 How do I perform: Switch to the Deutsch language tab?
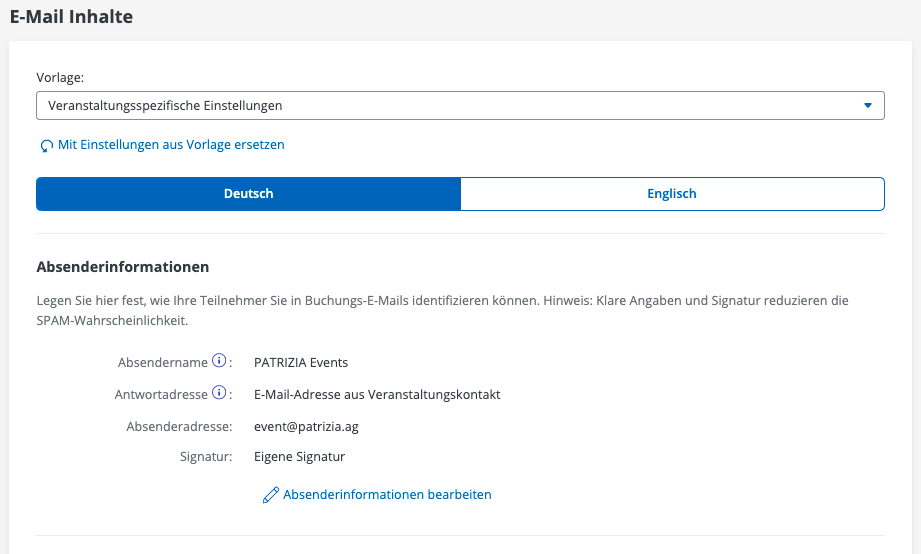pos(248,194)
